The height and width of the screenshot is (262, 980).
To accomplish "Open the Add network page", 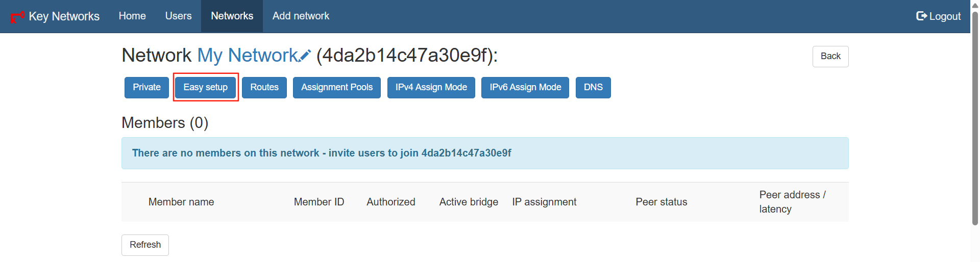I will point(301,16).
